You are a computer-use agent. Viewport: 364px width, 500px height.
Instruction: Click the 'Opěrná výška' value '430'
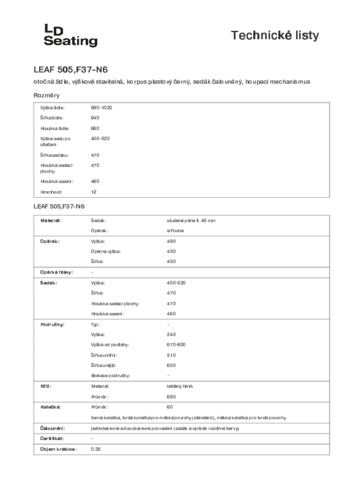(x=171, y=251)
